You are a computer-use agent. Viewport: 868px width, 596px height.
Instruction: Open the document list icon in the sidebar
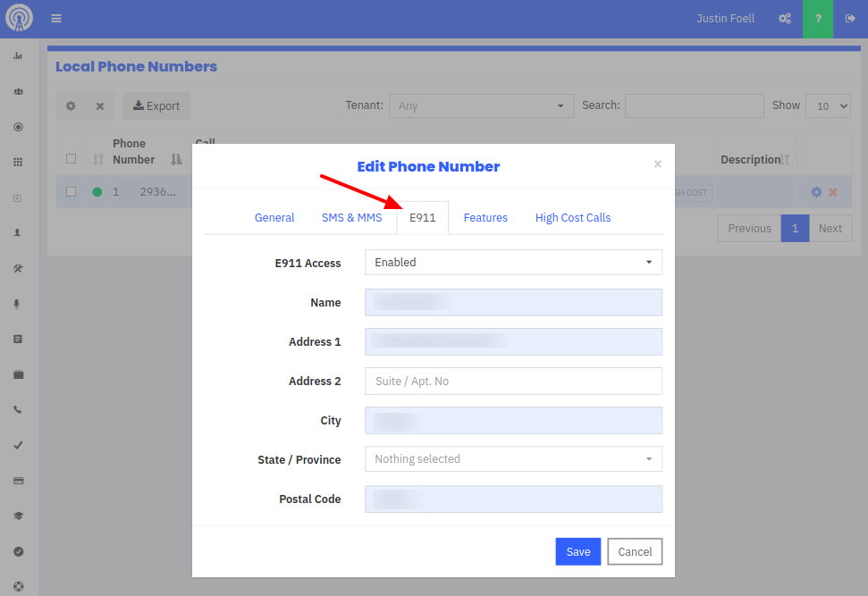18,340
